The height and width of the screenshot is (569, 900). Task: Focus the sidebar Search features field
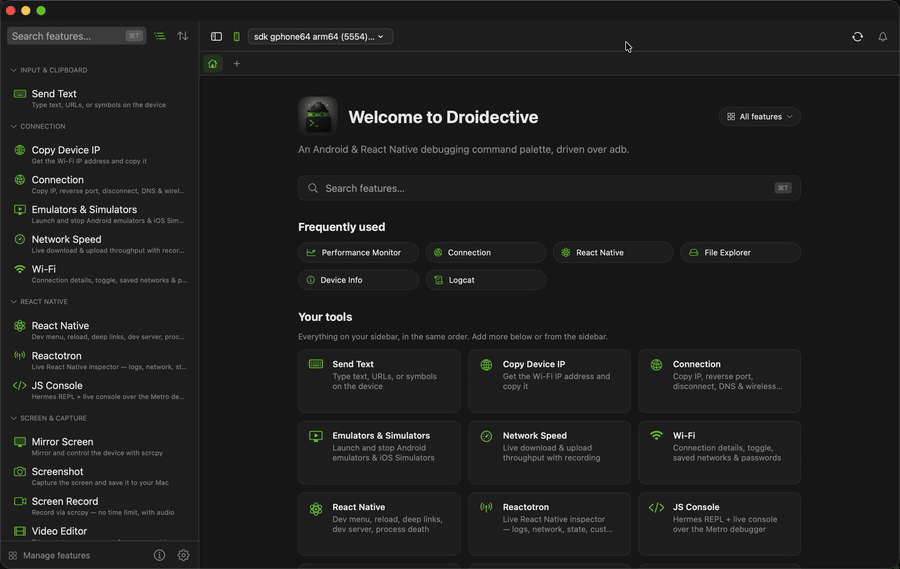point(76,36)
